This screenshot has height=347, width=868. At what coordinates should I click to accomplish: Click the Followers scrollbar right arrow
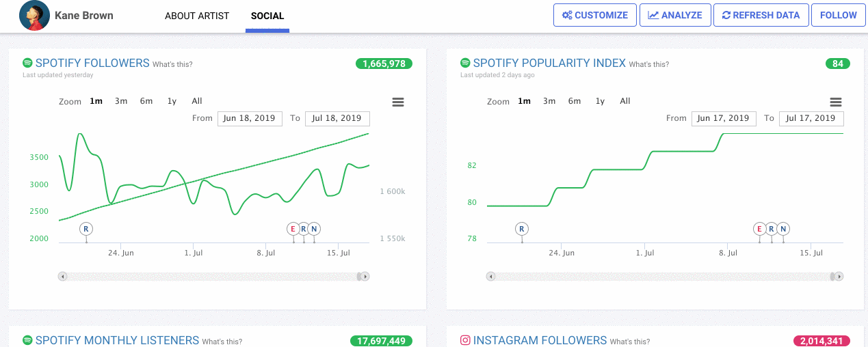[x=365, y=277]
